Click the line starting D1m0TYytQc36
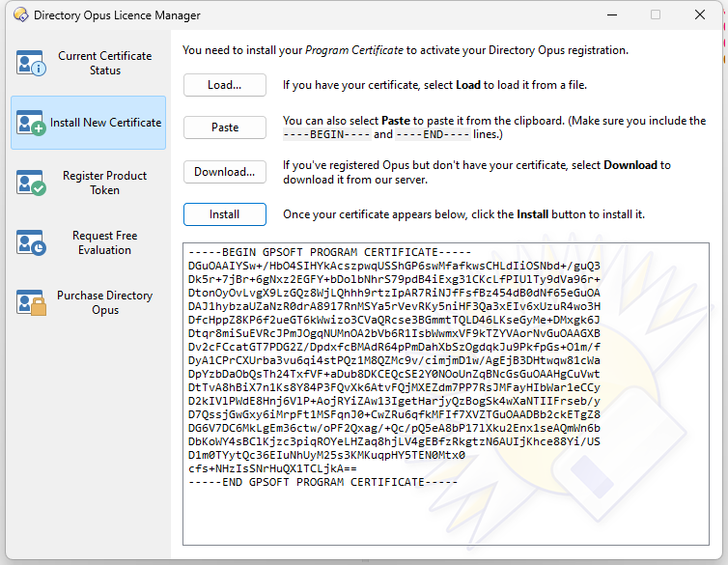 click(326, 455)
